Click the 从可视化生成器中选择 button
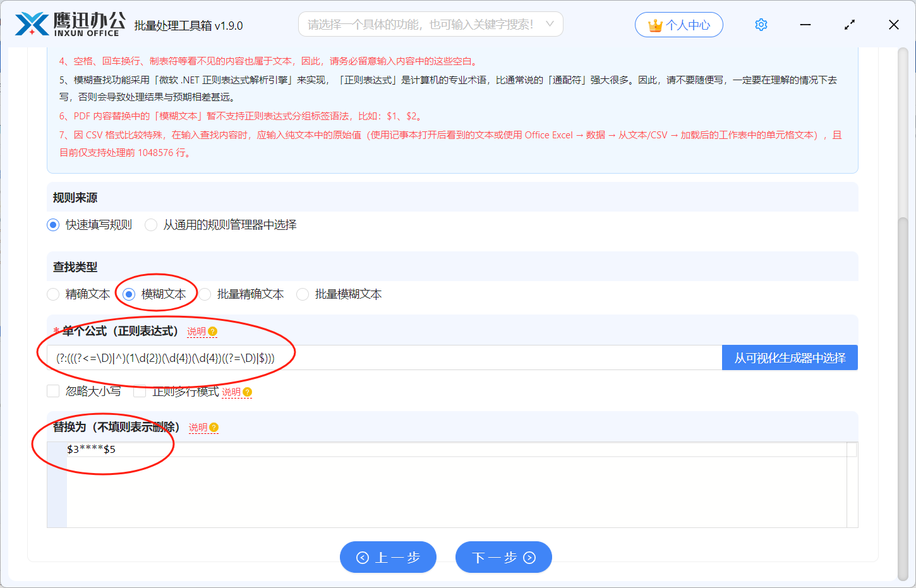 [789, 357]
